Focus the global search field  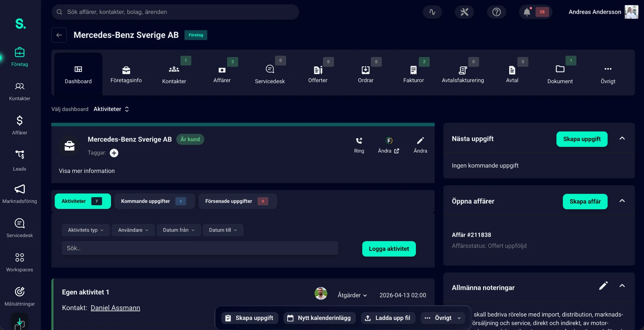(175, 12)
